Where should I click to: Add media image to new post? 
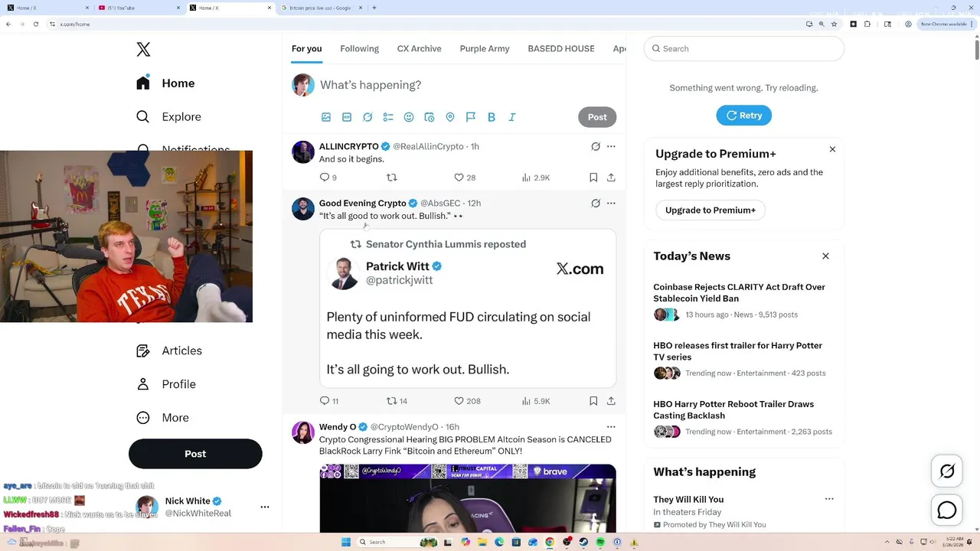(x=326, y=117)
